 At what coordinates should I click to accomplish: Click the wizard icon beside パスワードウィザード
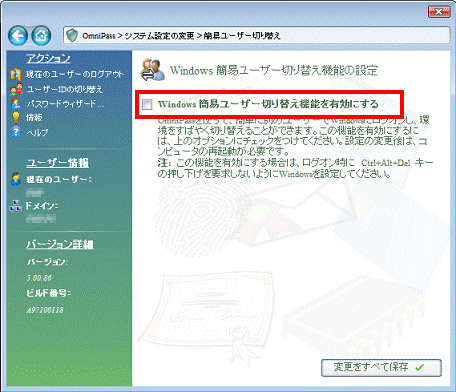click(x=16, y=104)
